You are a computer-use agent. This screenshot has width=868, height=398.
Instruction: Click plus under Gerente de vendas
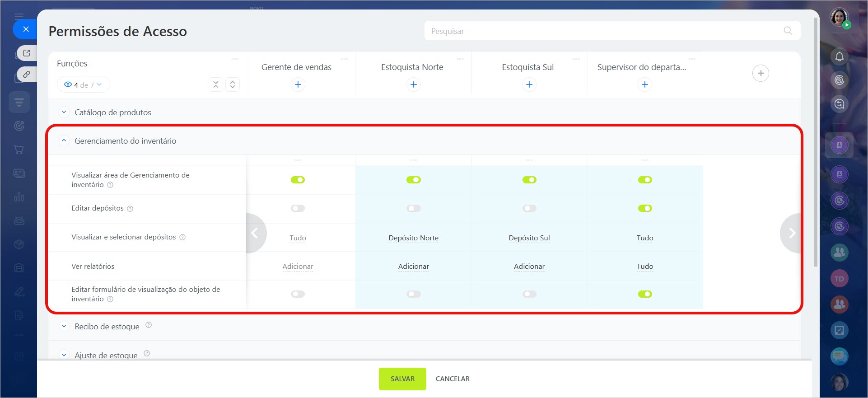pos(298,84)
